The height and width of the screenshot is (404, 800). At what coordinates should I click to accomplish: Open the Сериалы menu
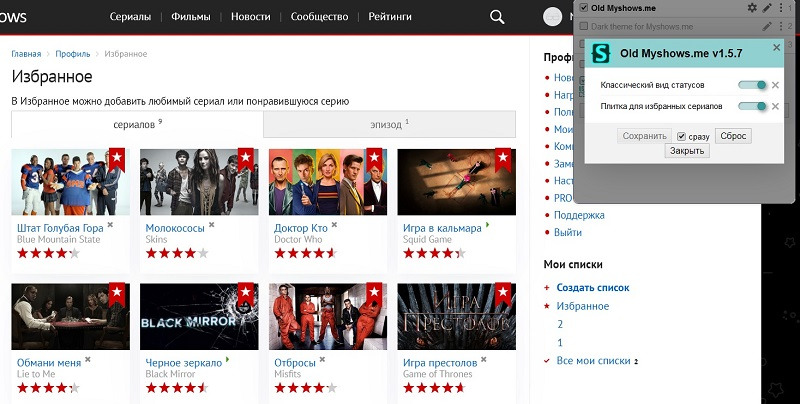(x=130, y=17)
